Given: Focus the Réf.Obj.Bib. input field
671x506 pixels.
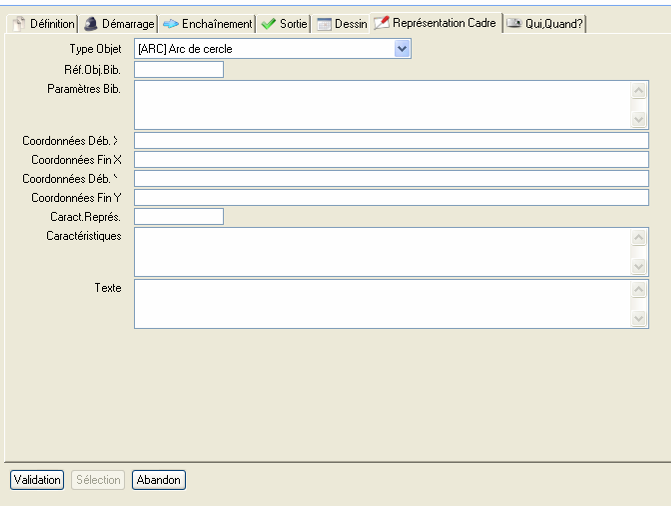Looking at the screenshot, I should 178,70.
